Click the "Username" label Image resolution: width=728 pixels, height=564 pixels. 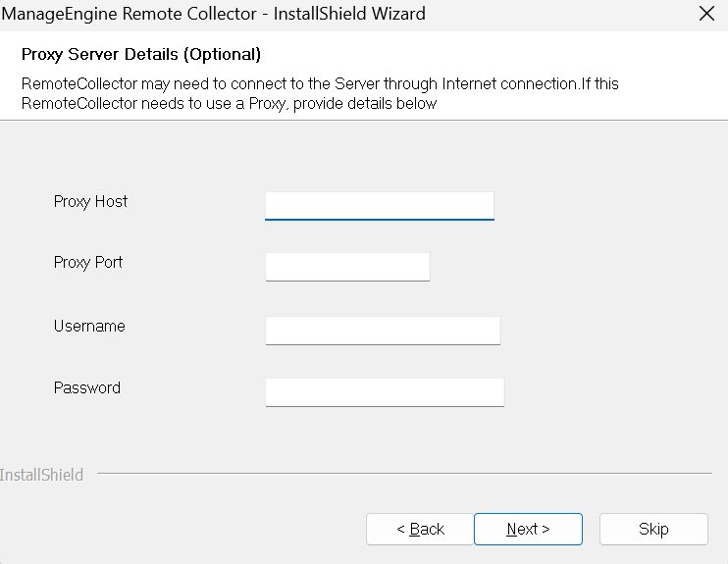89,326
